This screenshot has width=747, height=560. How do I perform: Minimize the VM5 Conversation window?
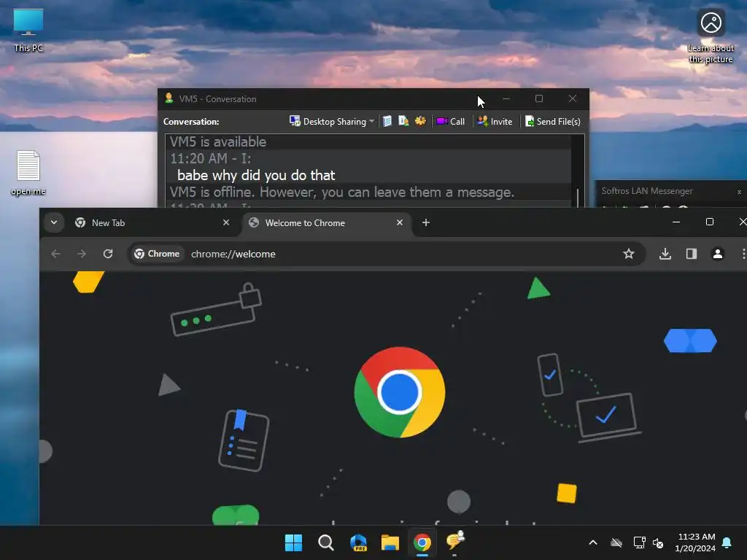click(x=506, y=98)
